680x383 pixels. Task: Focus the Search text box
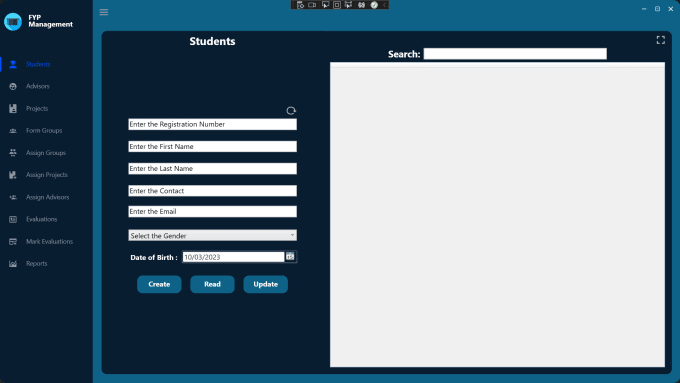point(515,54)
